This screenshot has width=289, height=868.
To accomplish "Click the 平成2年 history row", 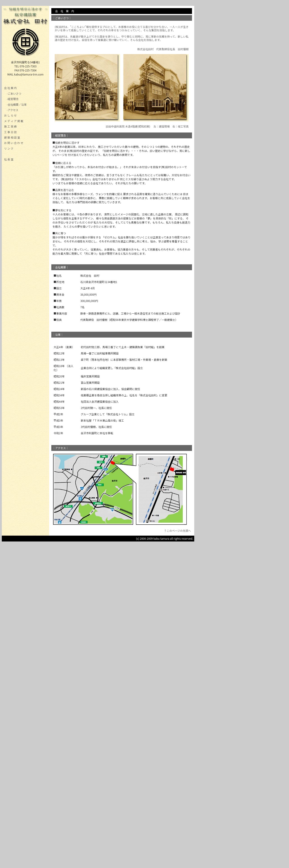I will [122, 414].
